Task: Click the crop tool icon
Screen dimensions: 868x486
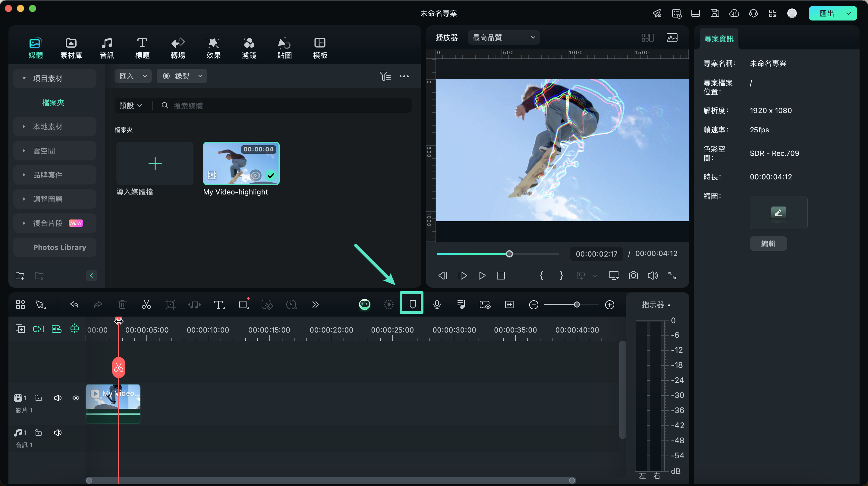Action: (171, 305)
